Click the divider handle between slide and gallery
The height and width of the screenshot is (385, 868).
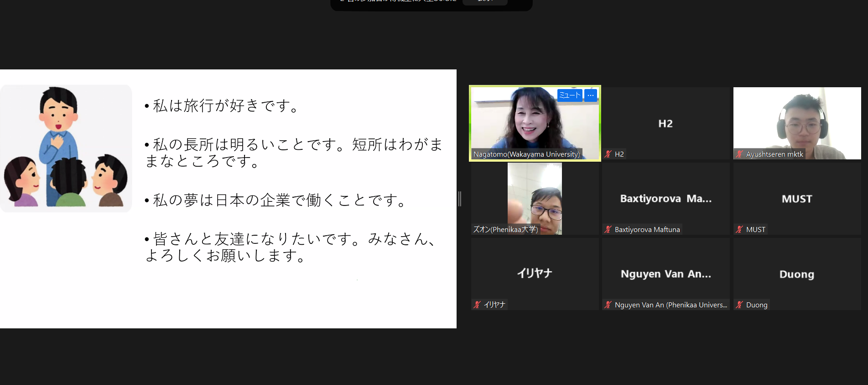click(460, 199)
